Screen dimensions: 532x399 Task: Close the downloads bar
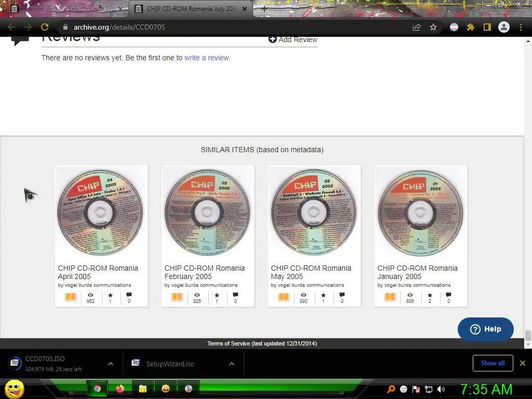pos(523,363)
